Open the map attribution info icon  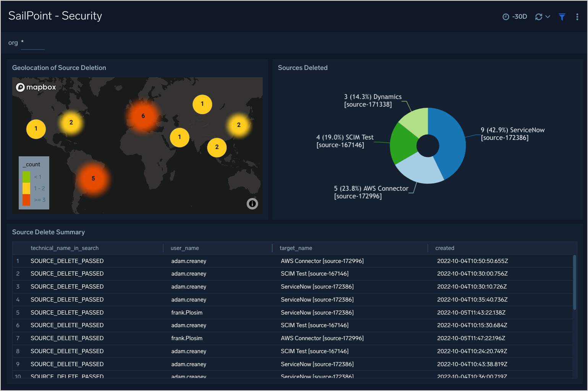(252, 204)
